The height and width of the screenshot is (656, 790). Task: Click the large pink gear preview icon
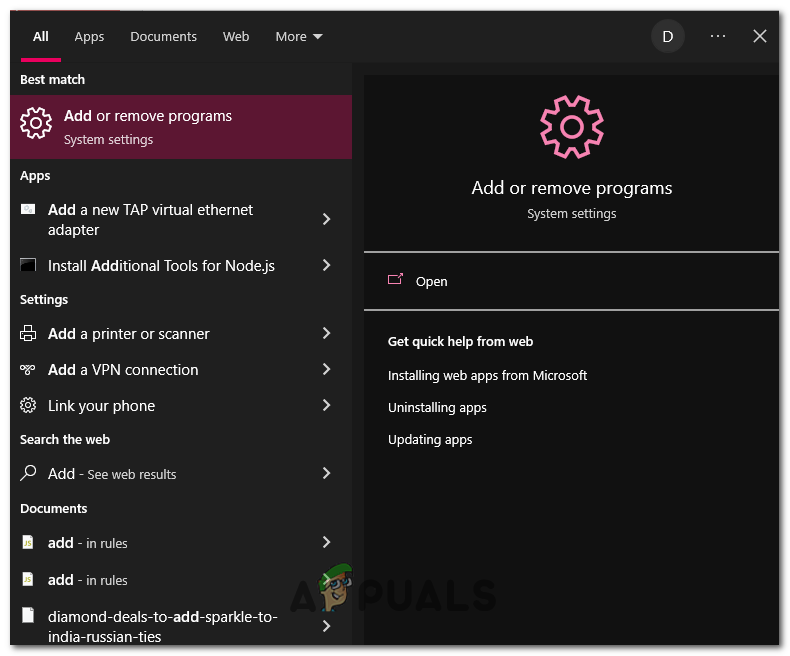pyautogui.click(x=571, y=126)
